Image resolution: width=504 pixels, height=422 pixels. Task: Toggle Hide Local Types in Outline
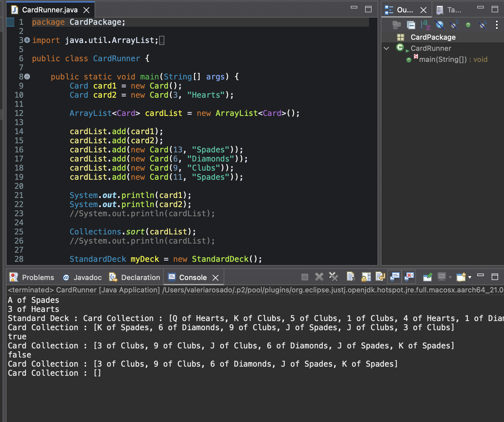point(482,25)
